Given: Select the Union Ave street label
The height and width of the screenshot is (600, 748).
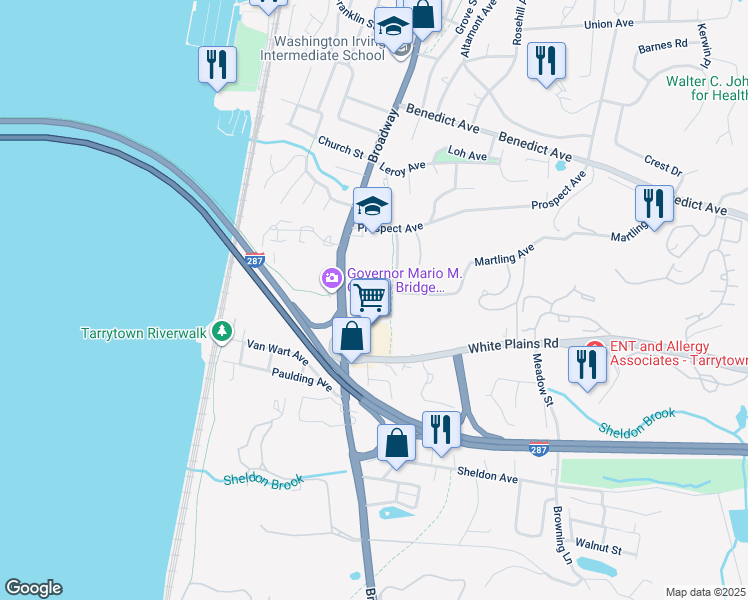Looking at the screenshot, I should [609, 24].
